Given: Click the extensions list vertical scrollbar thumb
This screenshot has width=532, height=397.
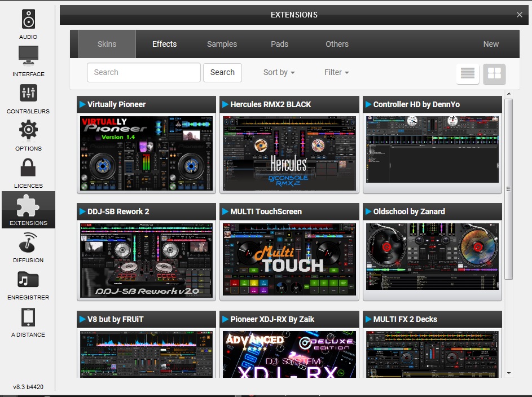Looking at the screenshot, I should coord(508,189).
